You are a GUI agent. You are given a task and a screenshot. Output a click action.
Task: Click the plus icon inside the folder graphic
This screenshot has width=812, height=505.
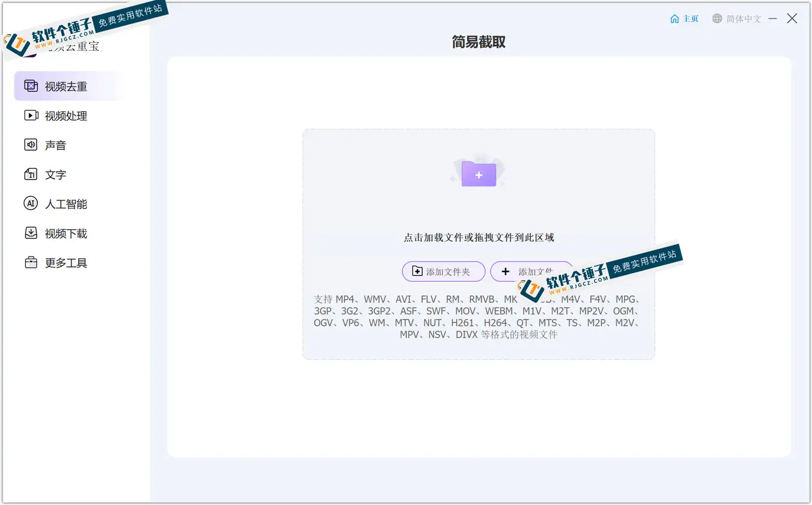coord(478,175)
